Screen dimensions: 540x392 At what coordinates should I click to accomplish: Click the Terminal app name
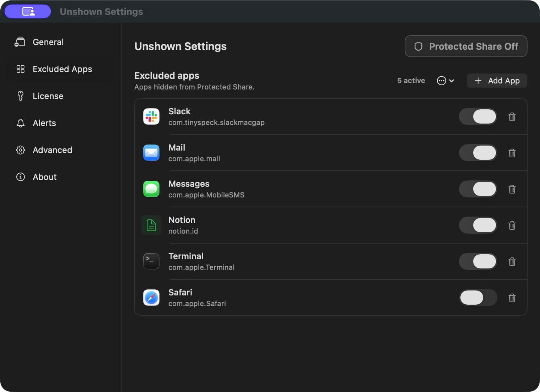pos(186,256)
